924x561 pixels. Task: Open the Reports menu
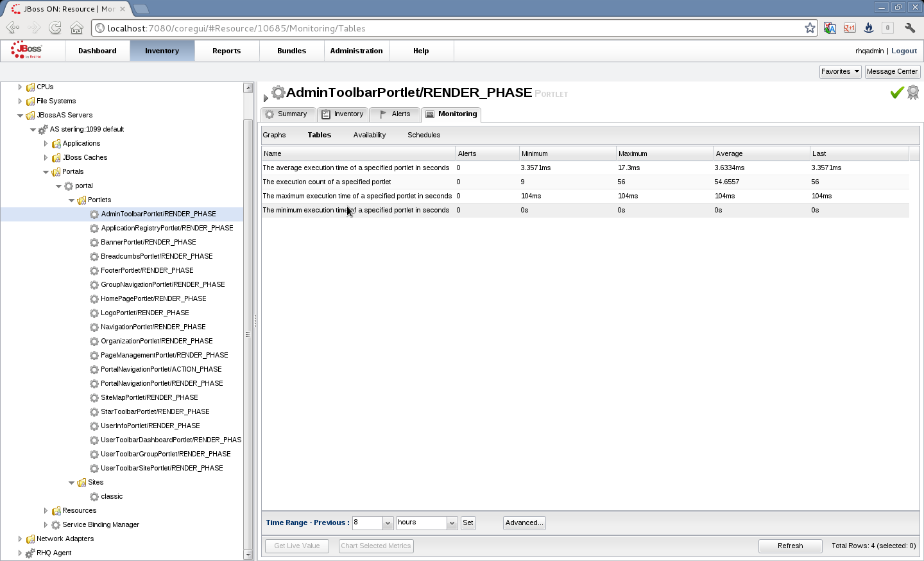(x=227, y=51)
